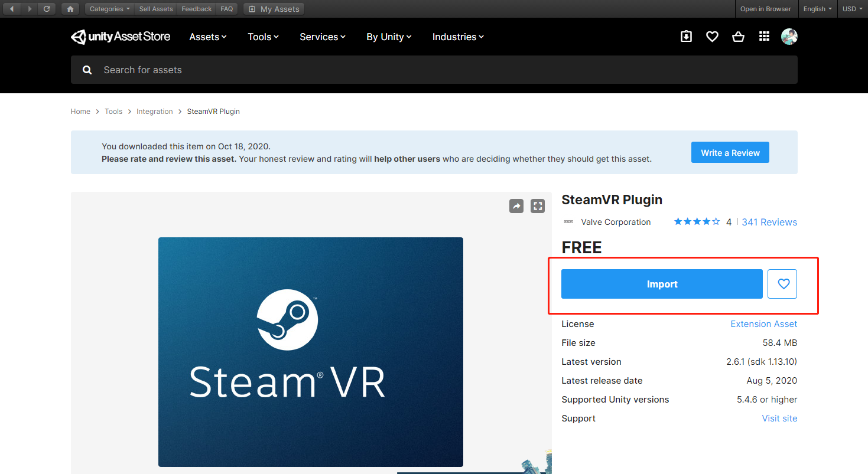Viewport: 868px width, 474px height.
Task: Select the search magnifier icon
Action: (x=87, y=70)
